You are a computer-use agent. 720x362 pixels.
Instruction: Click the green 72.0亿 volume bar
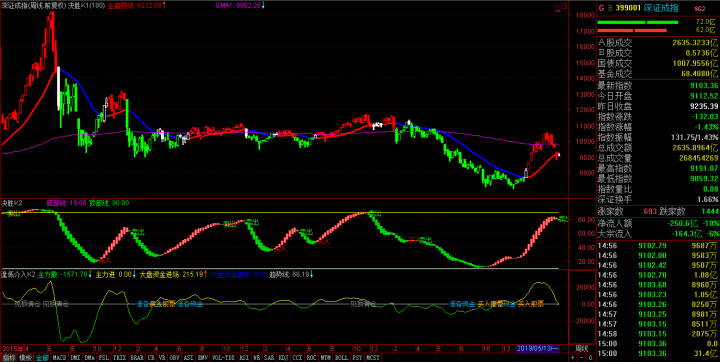637,22
